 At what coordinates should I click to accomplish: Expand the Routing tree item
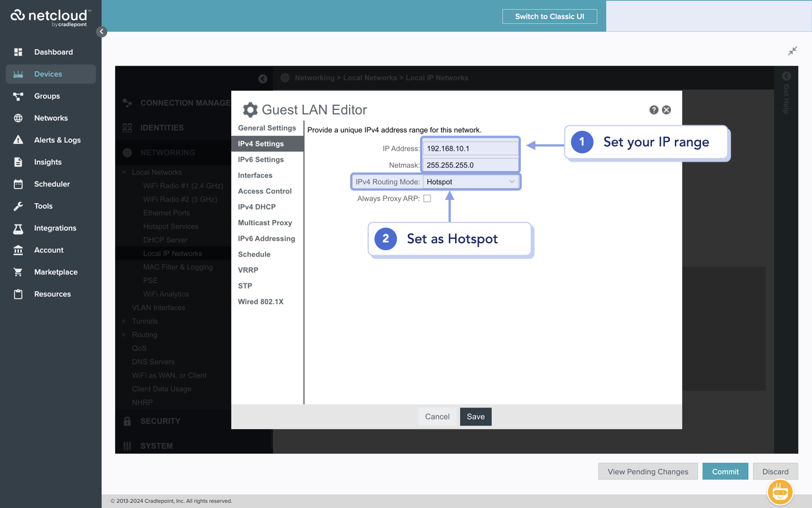click(125, 334)
